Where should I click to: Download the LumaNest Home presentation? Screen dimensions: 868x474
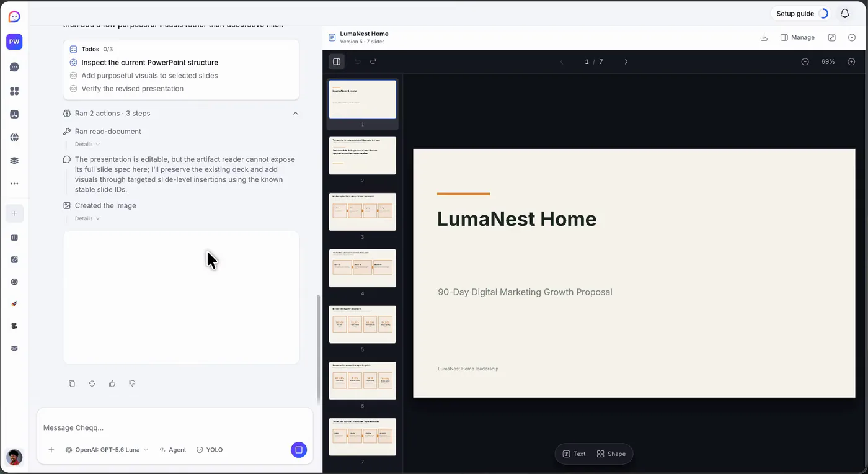point(764,37)
